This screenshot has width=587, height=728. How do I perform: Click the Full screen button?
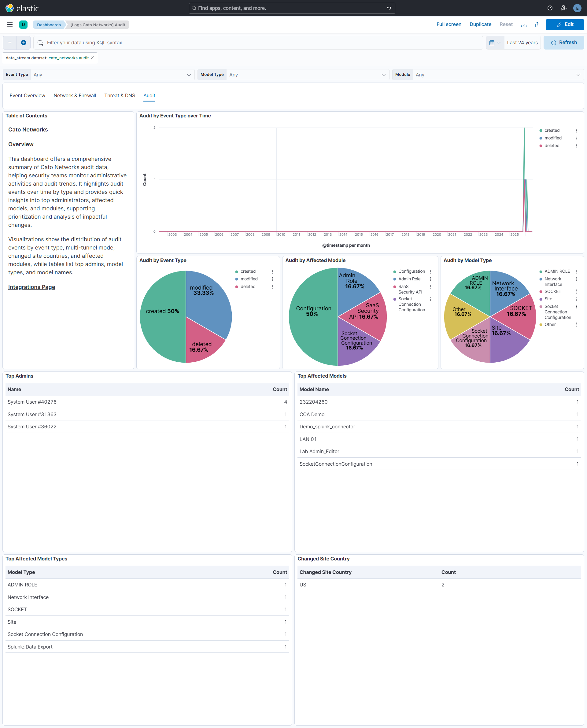(x=449, y=24)
